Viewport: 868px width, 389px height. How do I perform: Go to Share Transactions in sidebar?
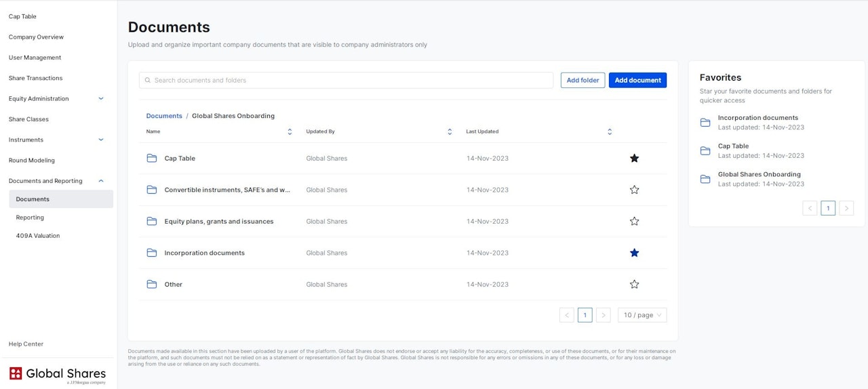coord(35,78)
